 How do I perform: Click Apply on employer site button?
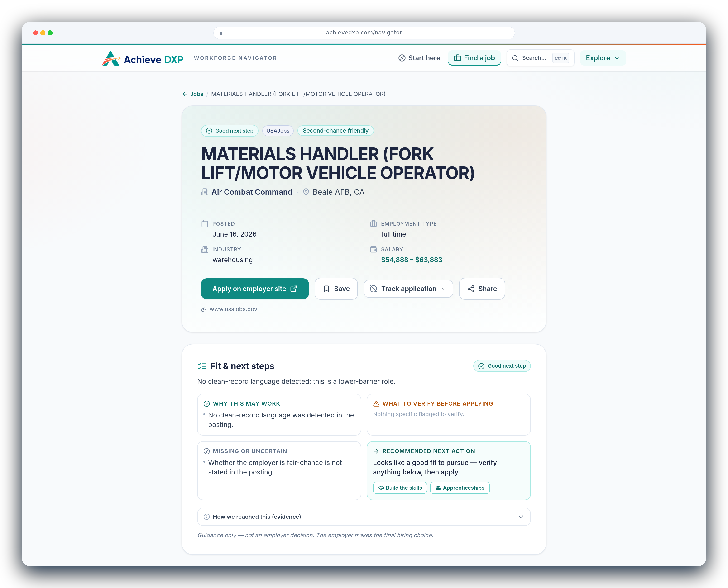tap(255, 289)
